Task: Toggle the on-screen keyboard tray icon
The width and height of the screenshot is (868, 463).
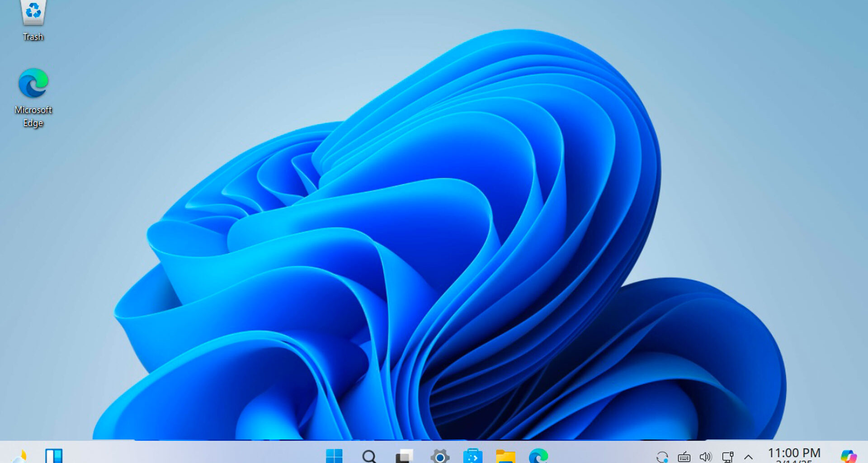Action: tap(684, 457)
